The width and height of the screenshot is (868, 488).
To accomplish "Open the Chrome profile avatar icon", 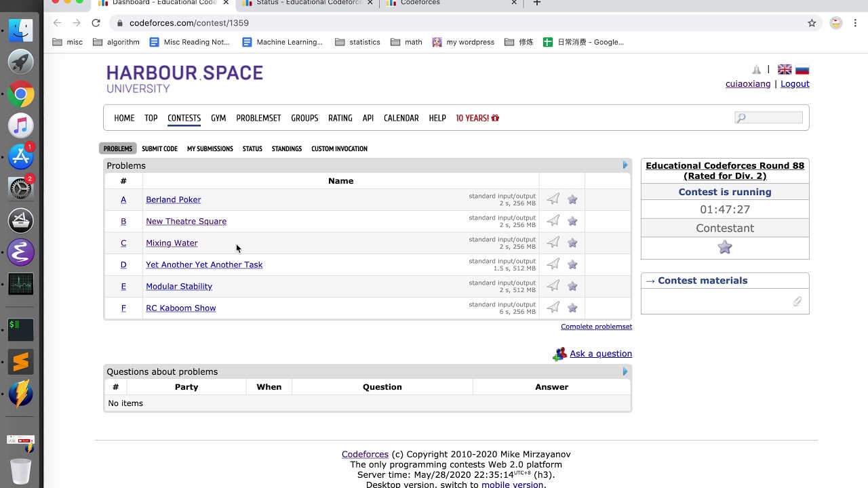I will 836,23.
